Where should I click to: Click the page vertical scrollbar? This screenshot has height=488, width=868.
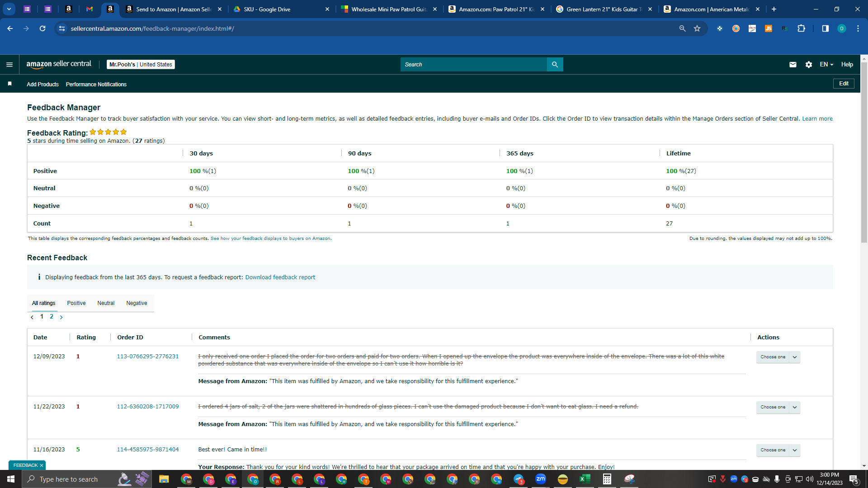tap(864, 152)
